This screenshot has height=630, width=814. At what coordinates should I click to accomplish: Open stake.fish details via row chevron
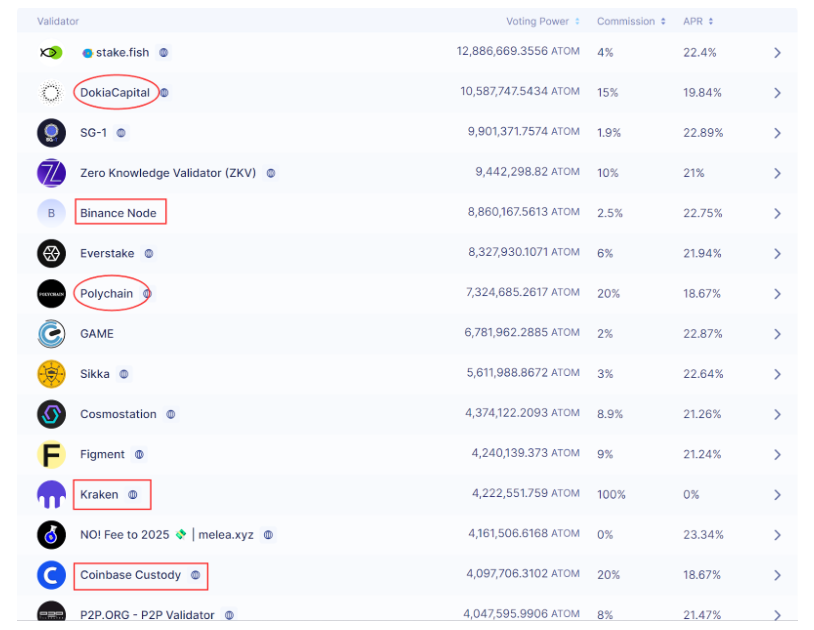pyautogui.click(x=777, y=53)
